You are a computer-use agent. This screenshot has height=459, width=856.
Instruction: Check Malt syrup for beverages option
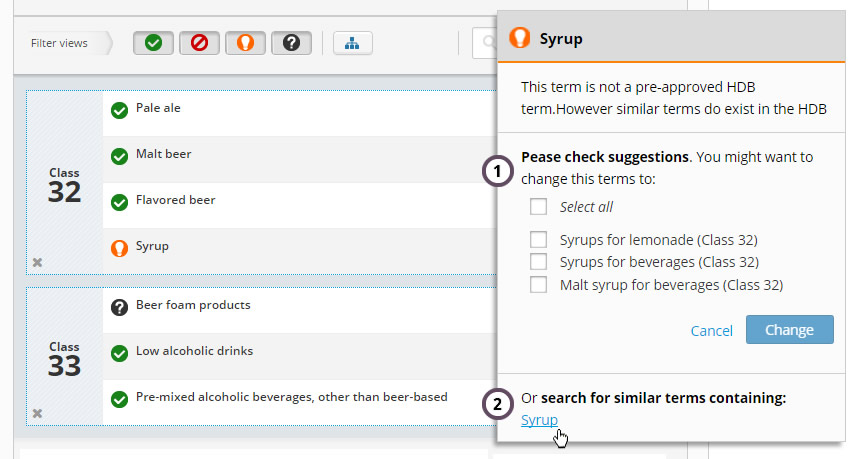(x=538, y=284)
